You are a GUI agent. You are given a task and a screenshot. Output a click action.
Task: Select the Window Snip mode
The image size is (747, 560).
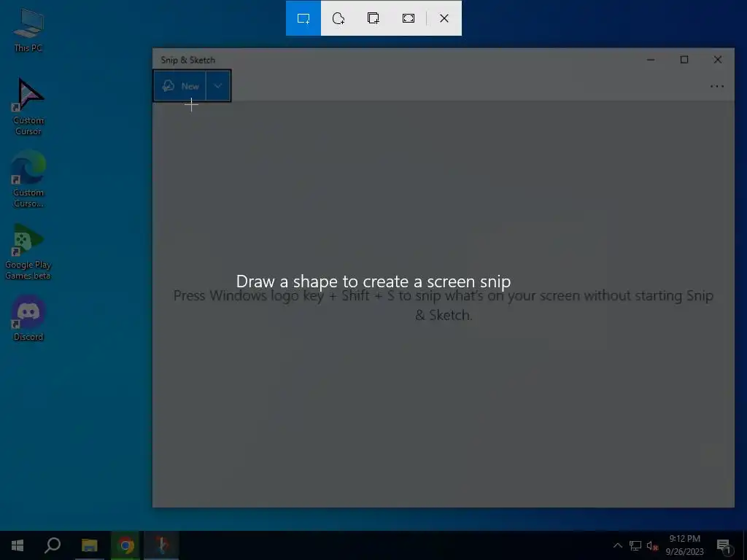(373, 18)
